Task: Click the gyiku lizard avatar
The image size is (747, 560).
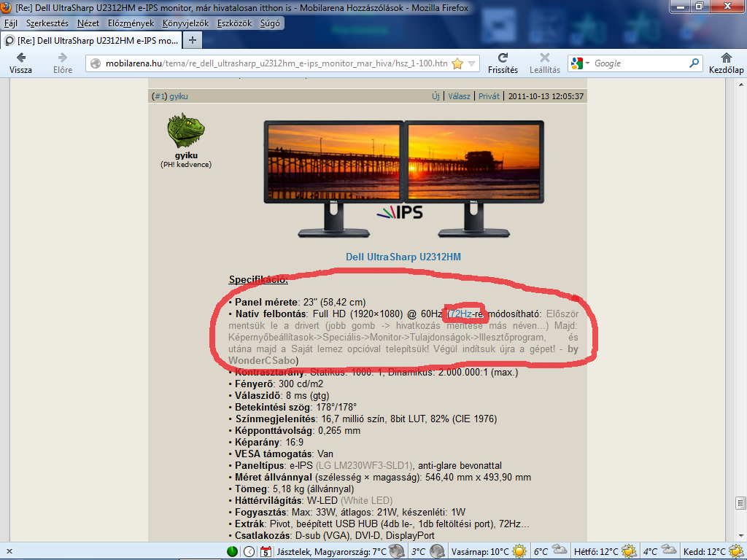Action: point(186,131)
